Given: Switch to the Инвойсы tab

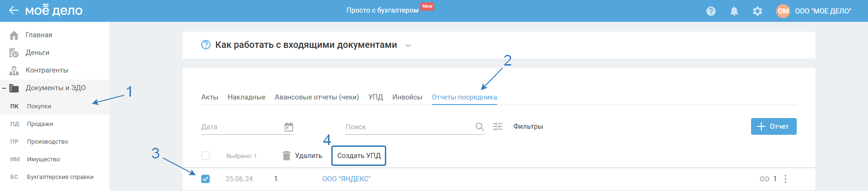Looking at the screenshot, I should pos(407,97).
